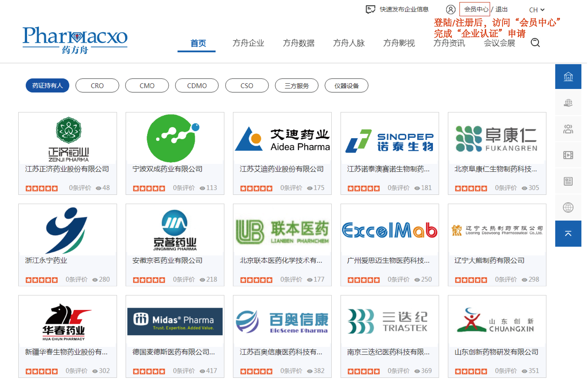Image resolution: width=588 pixels, height=384 pixels.
Task: Click the building icon in right sidebar
Action: pyautogui.click(x=569, y=77)
